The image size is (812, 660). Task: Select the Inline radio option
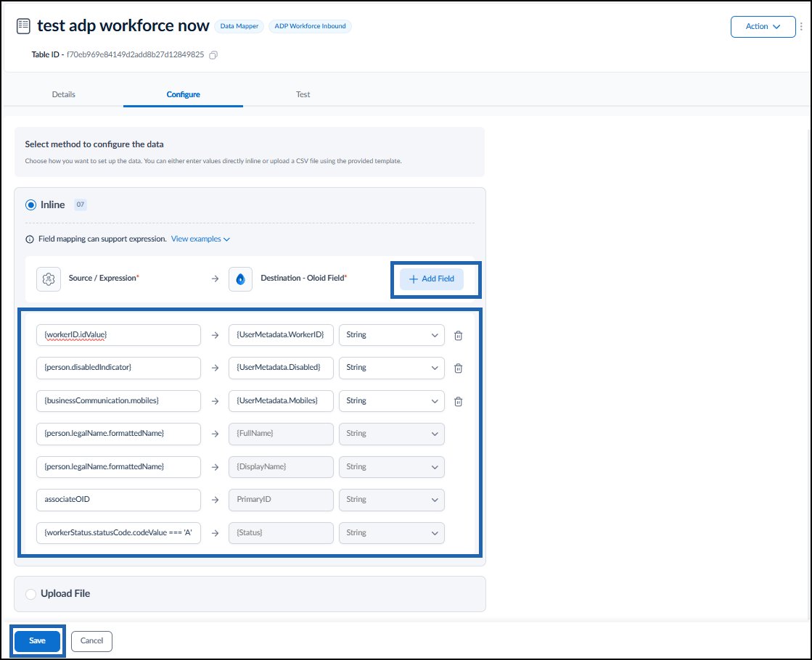(x=30, y=205)
